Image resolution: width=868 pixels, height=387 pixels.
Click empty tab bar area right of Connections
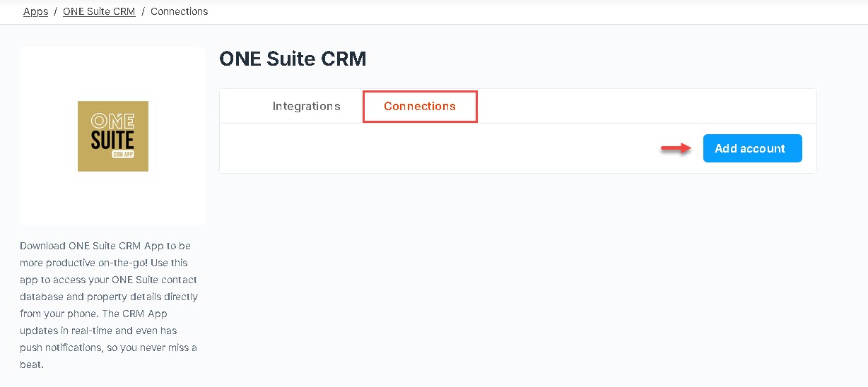(x=647, y=106)
